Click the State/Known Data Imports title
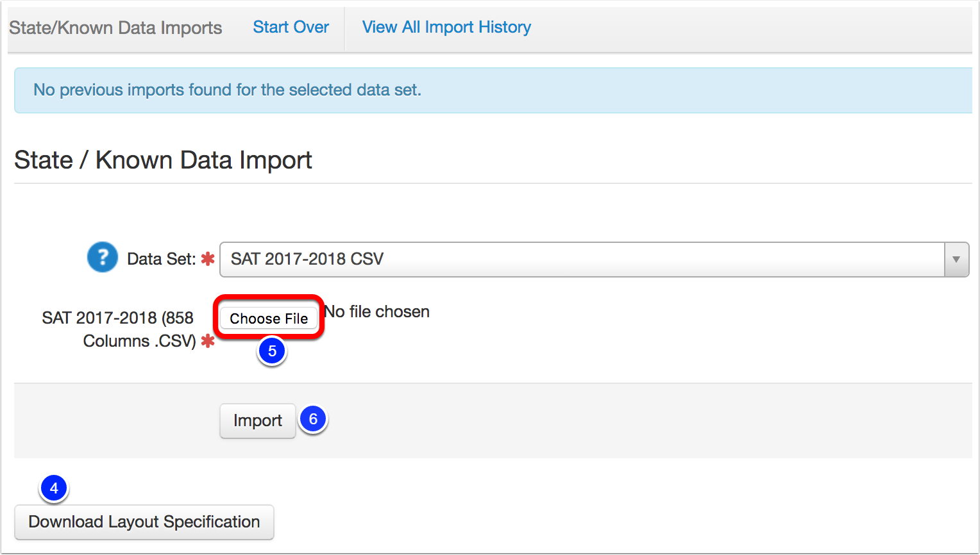 [115, 28]
